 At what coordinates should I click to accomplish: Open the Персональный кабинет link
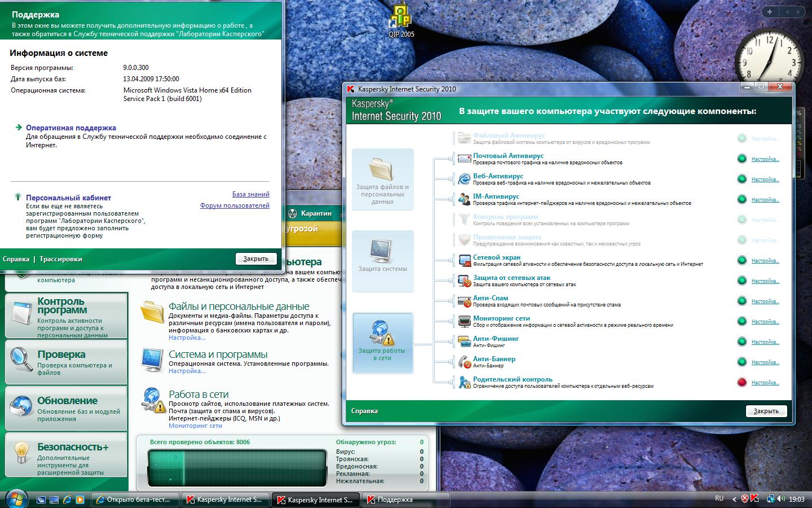coord(68,198)
